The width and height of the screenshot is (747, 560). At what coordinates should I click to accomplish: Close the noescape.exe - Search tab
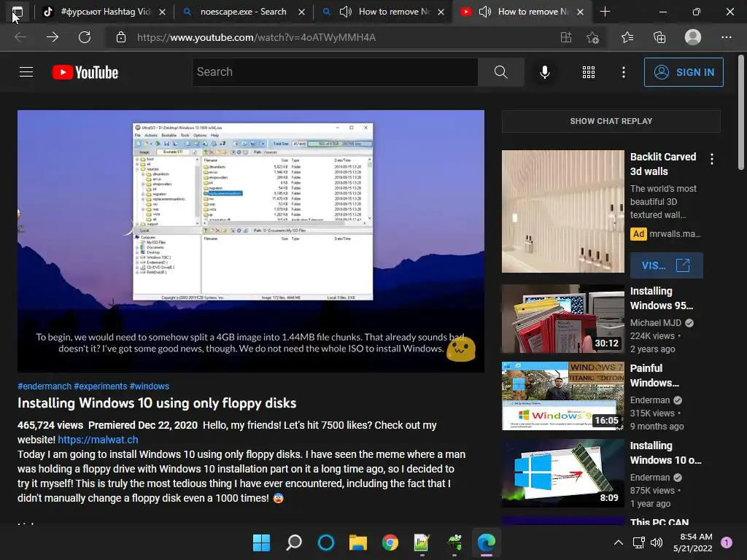point(301,12)
